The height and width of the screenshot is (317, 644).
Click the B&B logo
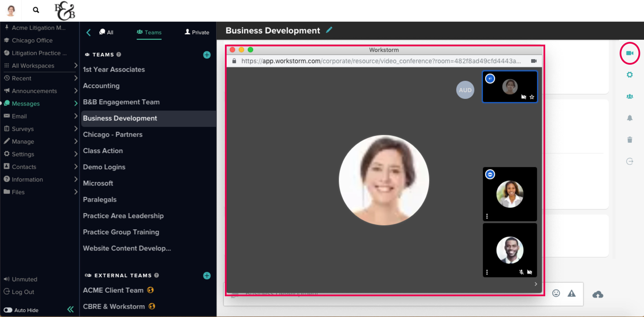65,11
